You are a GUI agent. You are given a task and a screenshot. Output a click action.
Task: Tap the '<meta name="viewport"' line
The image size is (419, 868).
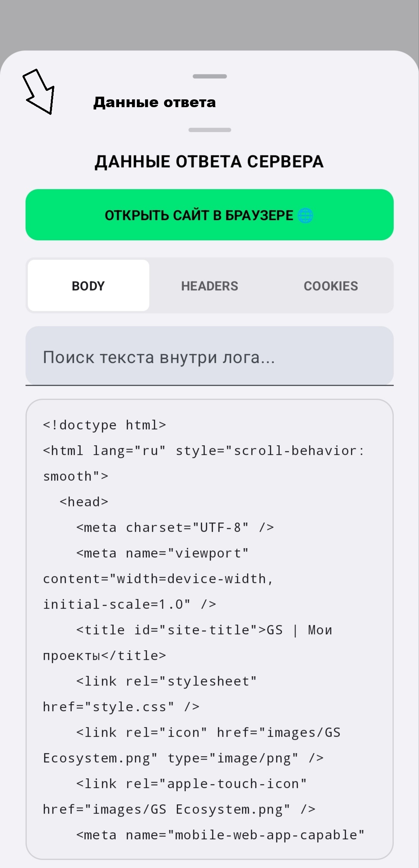pyautogui.click(x=163, y=553)
